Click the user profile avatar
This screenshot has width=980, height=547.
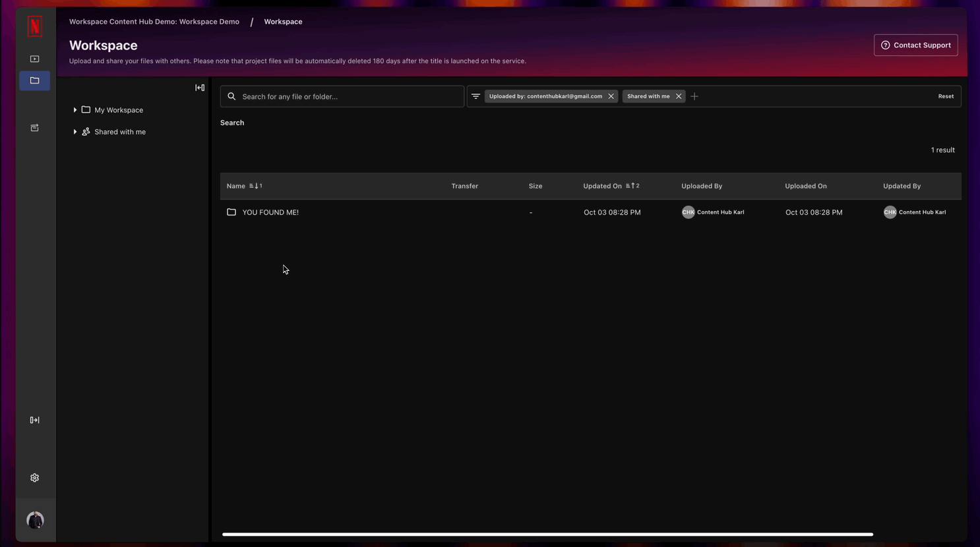click(35, 520)
